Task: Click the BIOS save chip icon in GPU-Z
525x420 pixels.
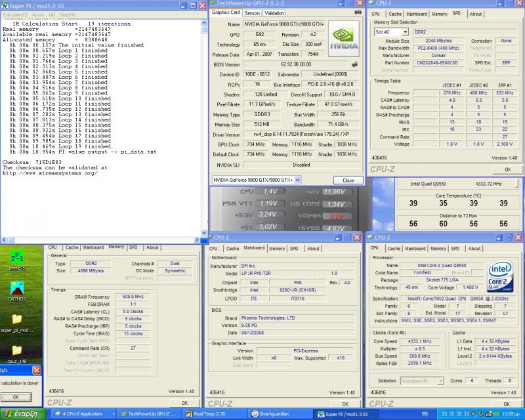Action: [354, 64]
